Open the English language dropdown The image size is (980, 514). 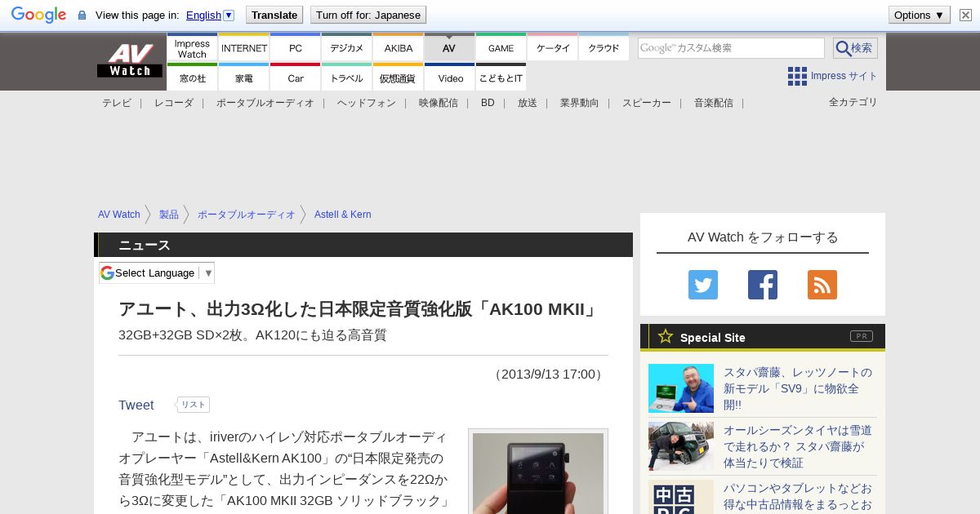click(210, 15)
